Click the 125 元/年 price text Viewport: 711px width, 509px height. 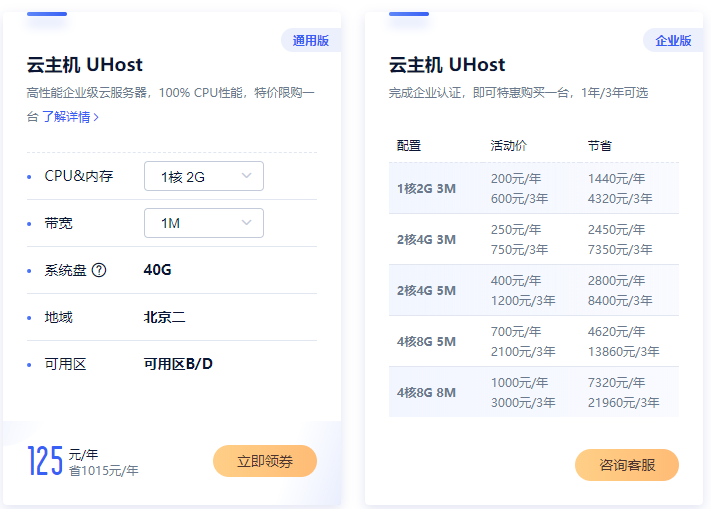point(63,460)
